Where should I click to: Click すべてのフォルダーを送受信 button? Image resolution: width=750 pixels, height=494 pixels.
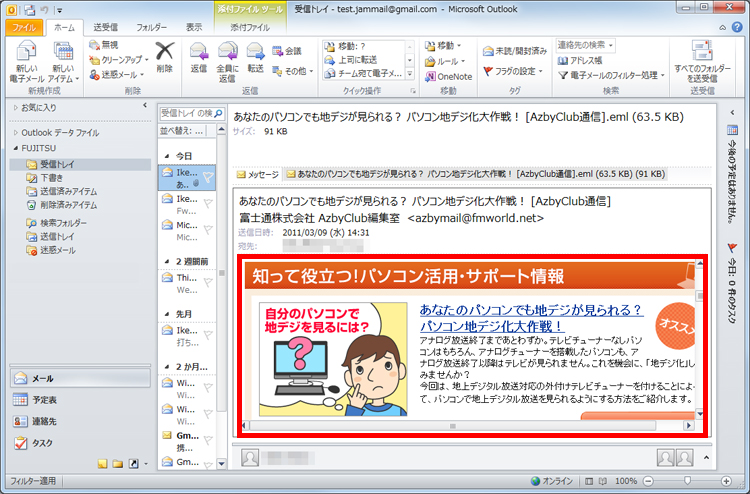(702, 63)
